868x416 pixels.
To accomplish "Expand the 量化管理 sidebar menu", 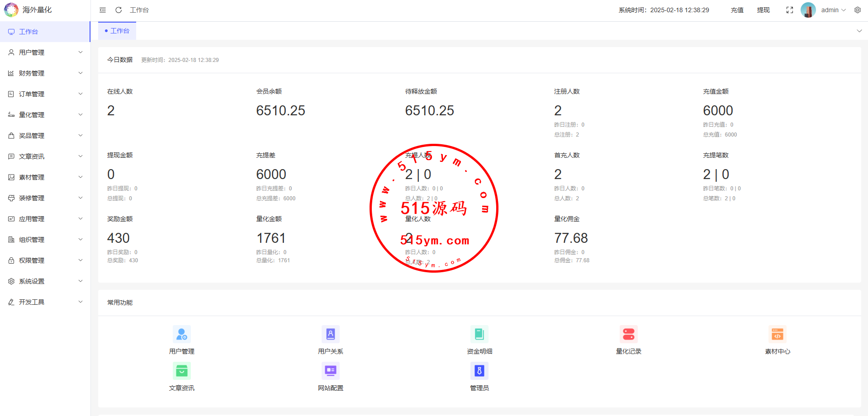I will click(45, 115).
